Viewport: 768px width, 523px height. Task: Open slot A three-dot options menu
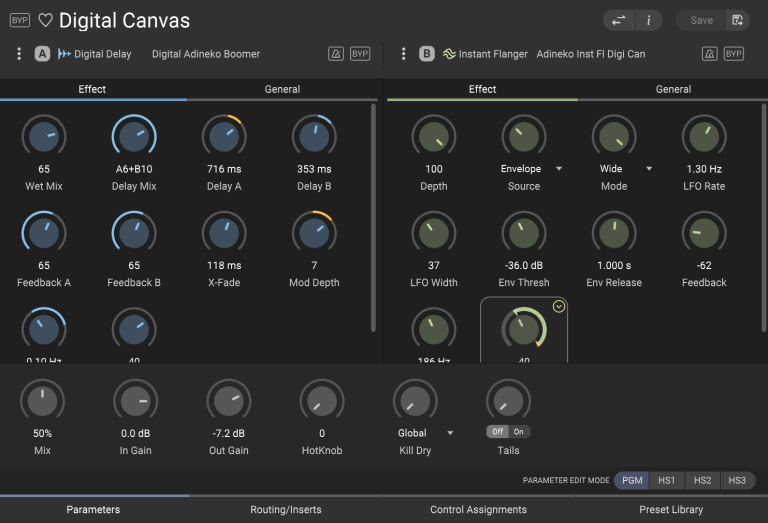tap(19, 54)
